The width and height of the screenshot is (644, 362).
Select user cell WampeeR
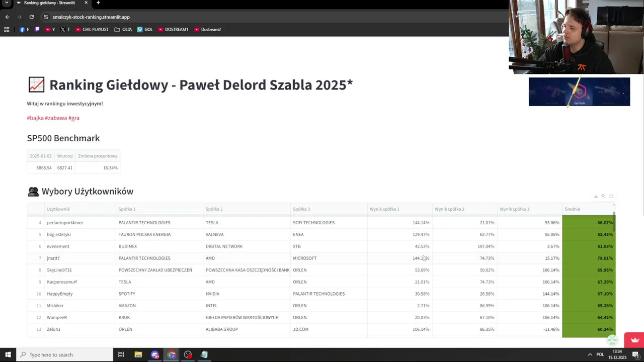coord(79,317)
